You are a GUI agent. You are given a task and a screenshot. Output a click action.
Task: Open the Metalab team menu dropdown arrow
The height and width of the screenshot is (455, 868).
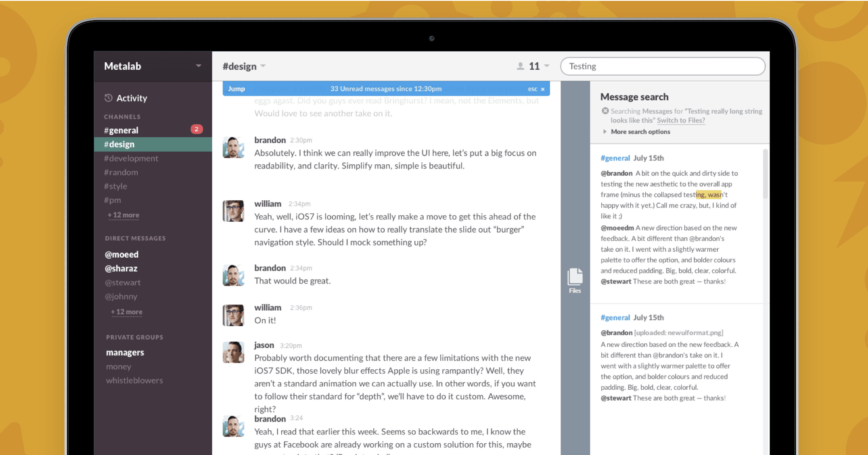(198, 66)
